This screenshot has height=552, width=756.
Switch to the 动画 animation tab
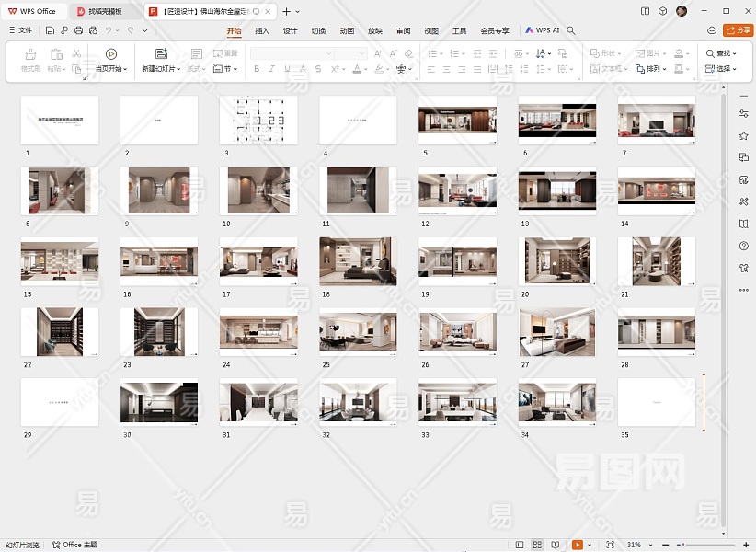(x=347, y=30)
